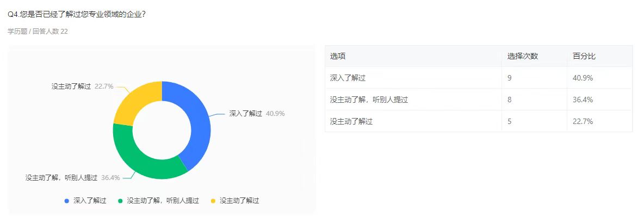This screenshot has width=644, height=223.
Task: Click the 选项 column header in the table
Action: 338,56
